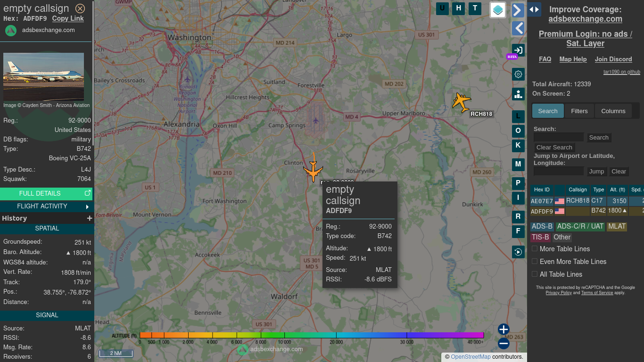Click the Copy Link link
The height and width of the screenshot is (362, 644).
coord(68,18)
